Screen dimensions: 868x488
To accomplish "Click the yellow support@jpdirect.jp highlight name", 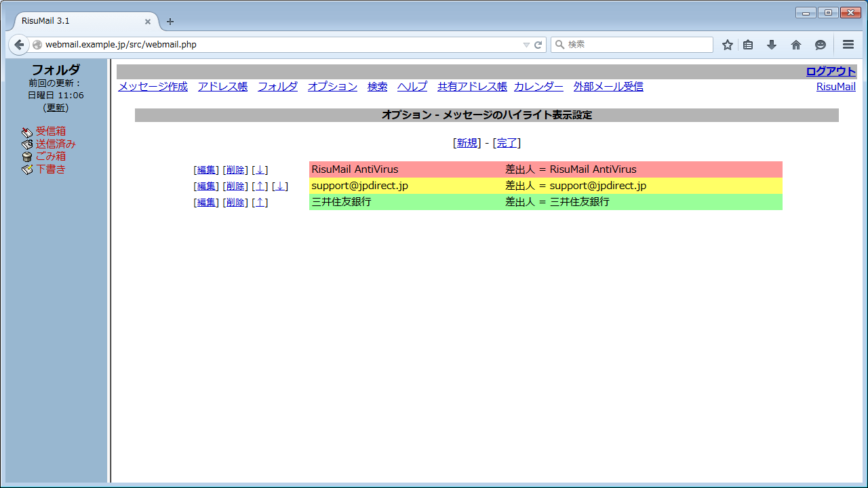I will [x=359, y=186].
